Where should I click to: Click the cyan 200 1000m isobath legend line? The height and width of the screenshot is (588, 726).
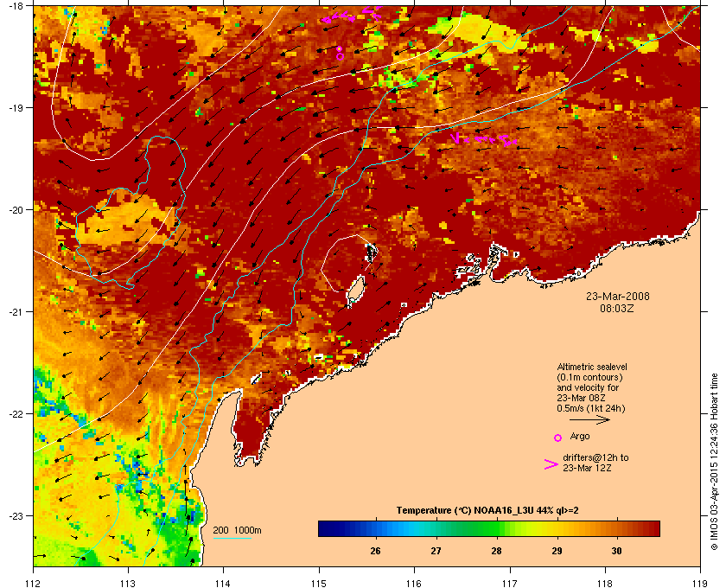click(232, 538)
